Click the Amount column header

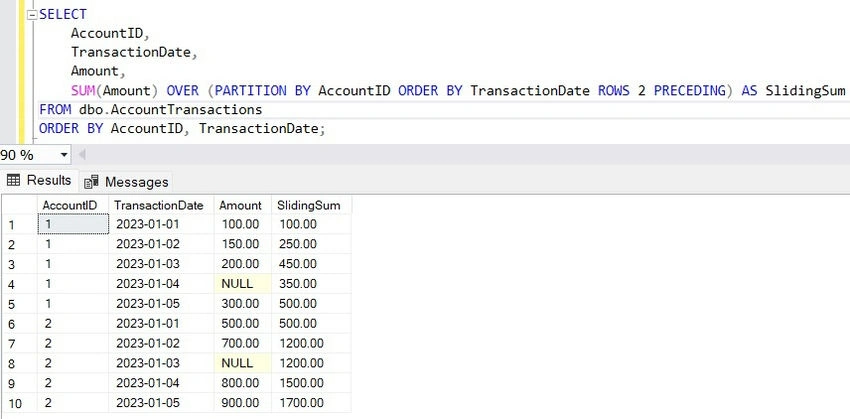(x=242, y=205)
